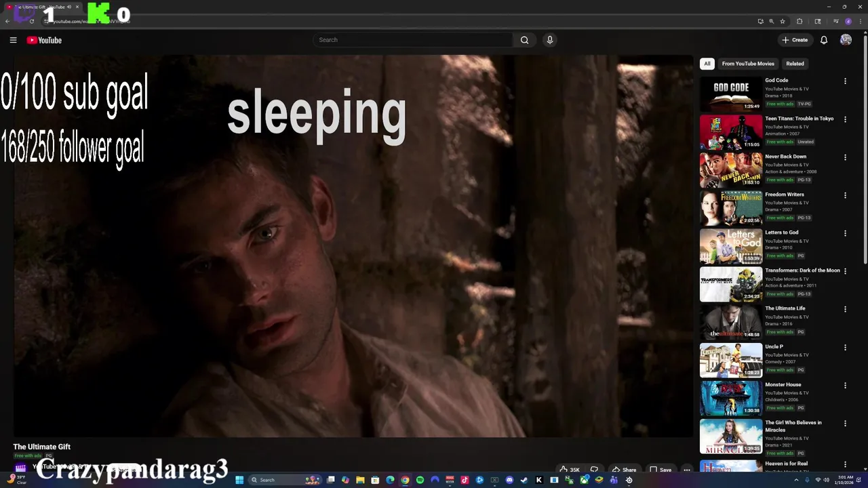This screenshot has height=488, width=868.
Task: Open the taskbar clock and date
Action: click(x=845, y=480)
